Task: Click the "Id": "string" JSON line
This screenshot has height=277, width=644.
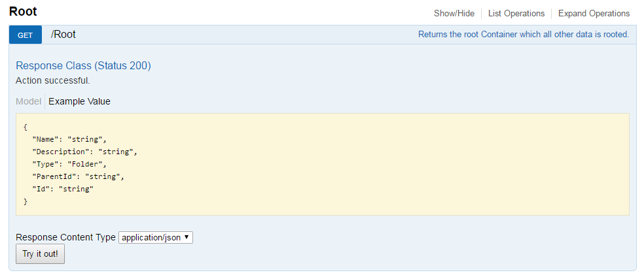Action: pyautogui.click(x=63, y=189)
